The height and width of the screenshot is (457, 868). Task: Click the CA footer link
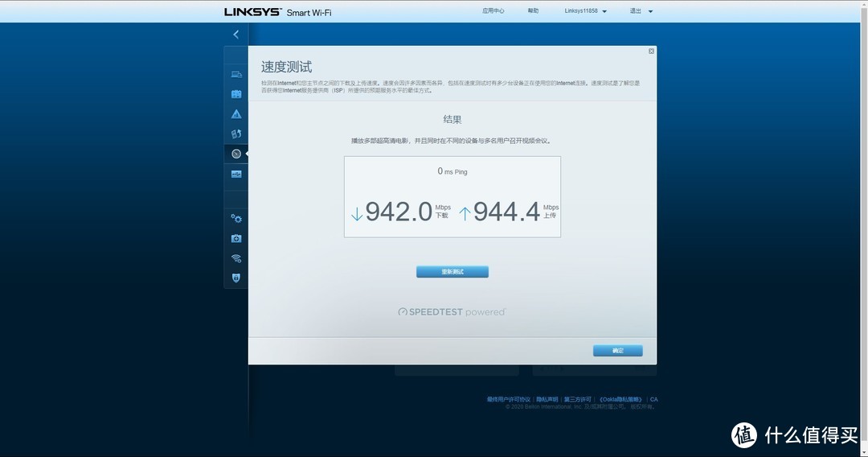(x=653, y=399)
